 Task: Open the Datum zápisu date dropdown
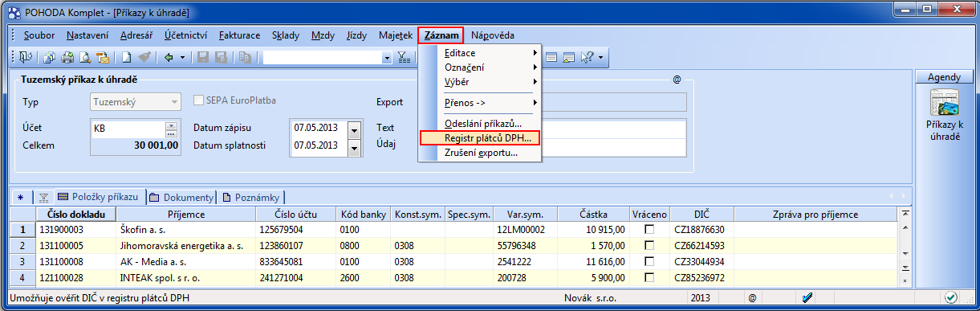pos(356,128)
